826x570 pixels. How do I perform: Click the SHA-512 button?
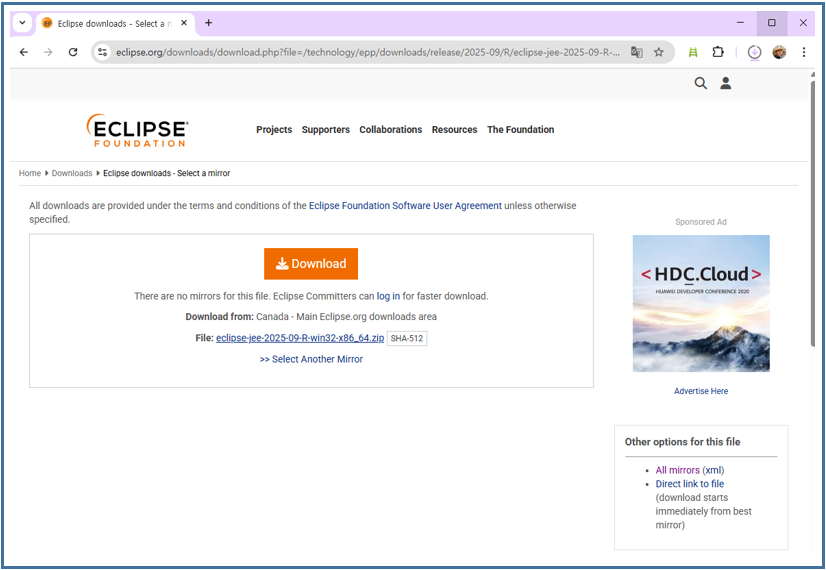coord(407,338)
